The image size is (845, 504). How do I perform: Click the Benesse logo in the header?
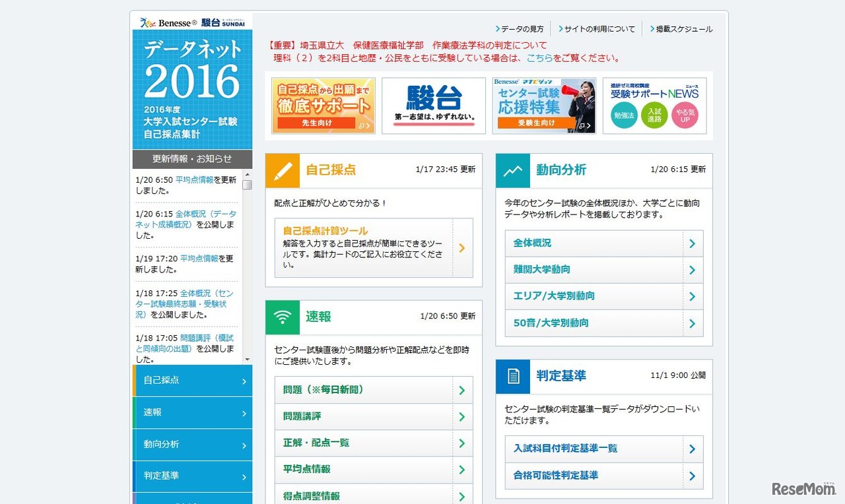pyautogui.click(x=168, y=22)
